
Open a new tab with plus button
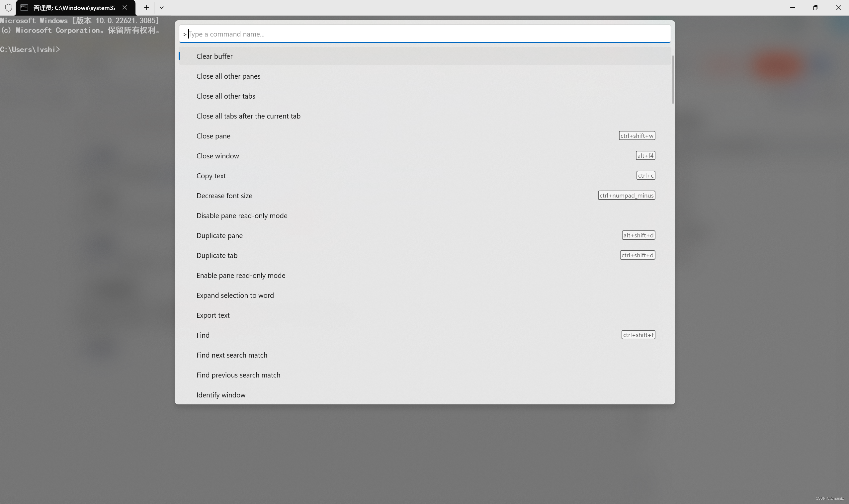146,8
